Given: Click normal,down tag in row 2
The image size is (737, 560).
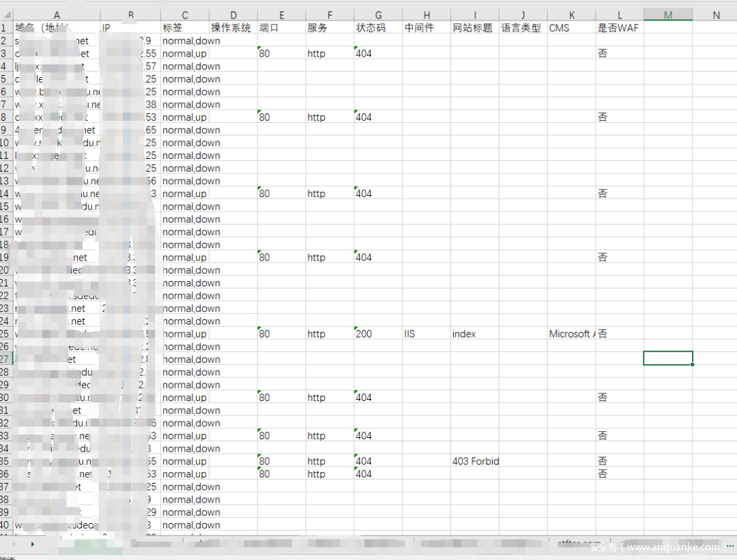Looking at the screenshot, I should coord(191,41).
